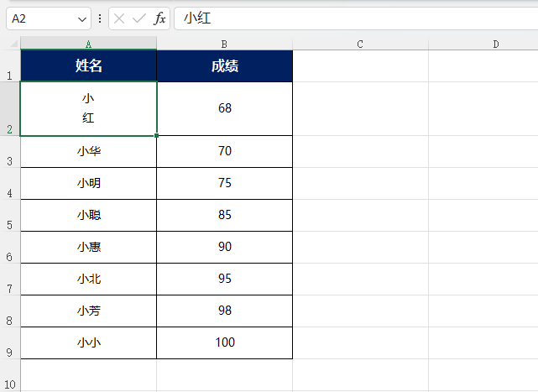Click the cell with score 90
This screenshot has width=538, height=392.
coord(224,248)
